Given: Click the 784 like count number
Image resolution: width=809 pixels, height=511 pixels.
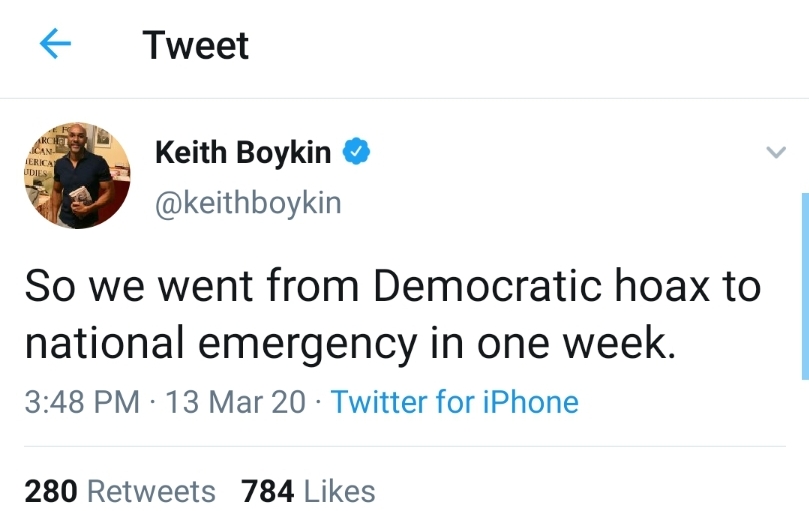Looking at the screenshot, I should pyautogui.click(x=267, y=491).
